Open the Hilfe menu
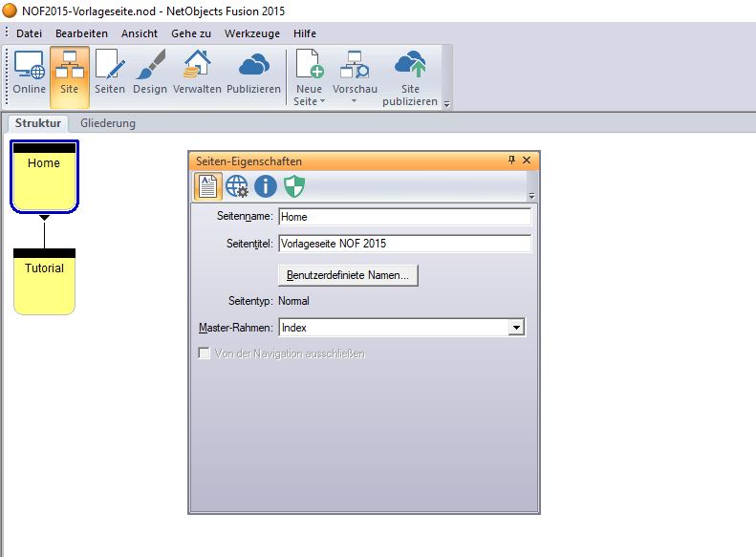 click(x=305, y=33)
